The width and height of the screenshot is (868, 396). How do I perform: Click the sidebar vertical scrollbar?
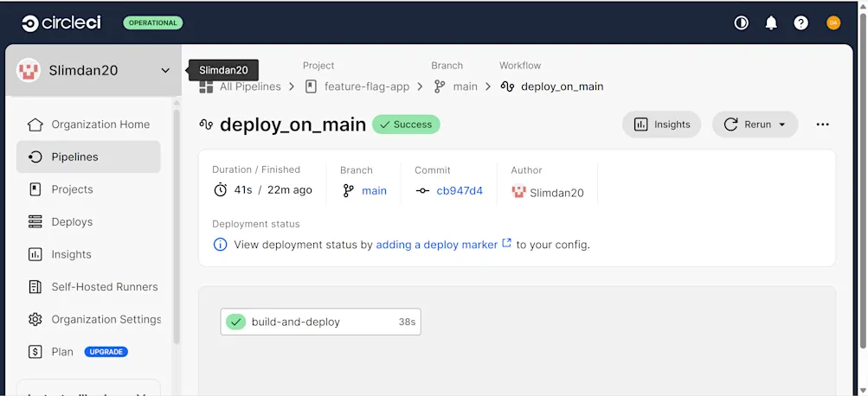[x=177, y=227]
